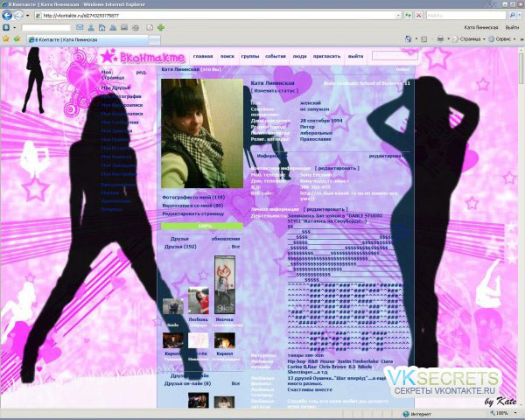Viewport: 525px width, 420px height.
Task: Refresh the page with the green arrows icon
Action: [x=408, y=16]
